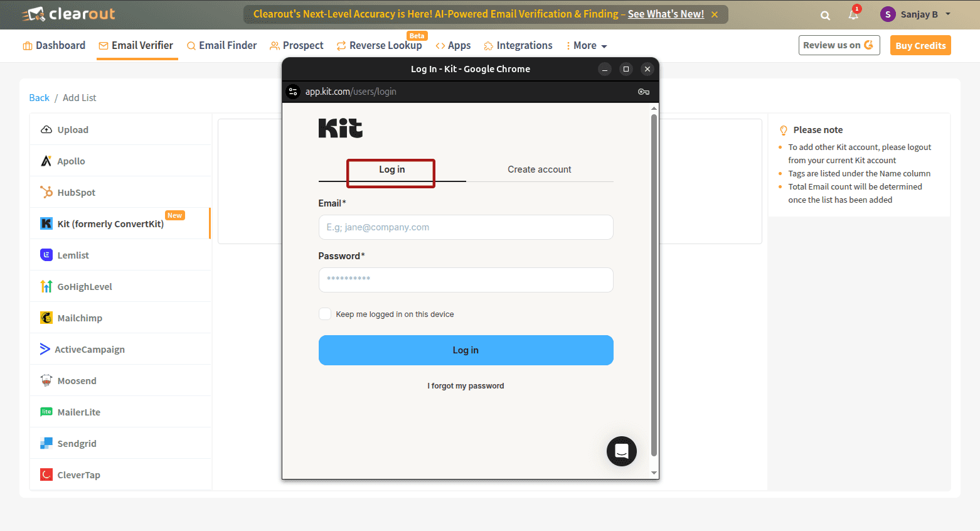The height and width of the screenshot is (531, 980).
Task: Select the Upload list source label
Action: 73,130
